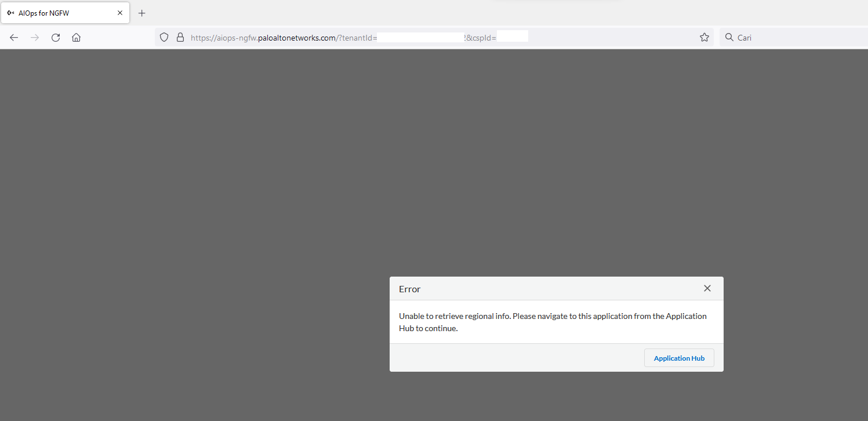Bookmark the page with the star icon

[704, 37]
